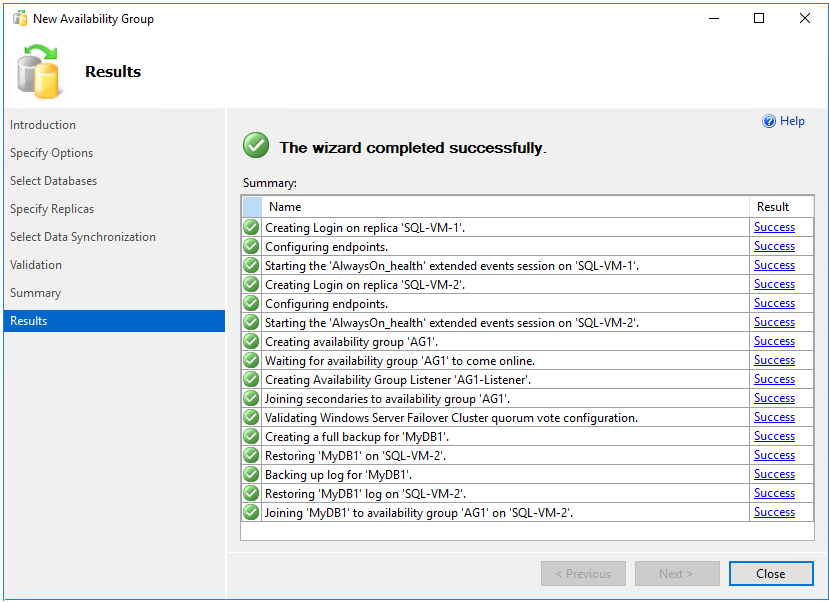Image resolution: width=829 pixels, height=602 pixels.
Task: Click the Close button
Action: pyautogui.click(x=770, y=573)
